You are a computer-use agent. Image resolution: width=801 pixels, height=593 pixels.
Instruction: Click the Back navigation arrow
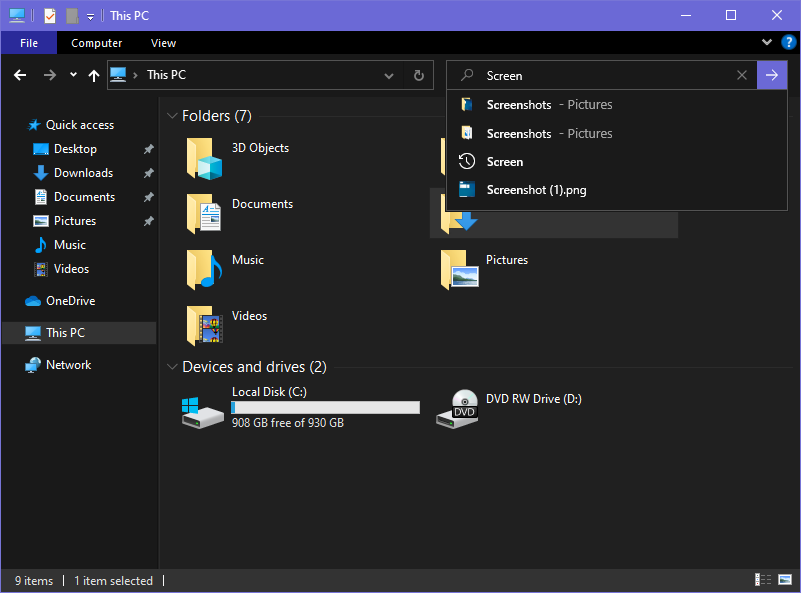coord(20,75)
